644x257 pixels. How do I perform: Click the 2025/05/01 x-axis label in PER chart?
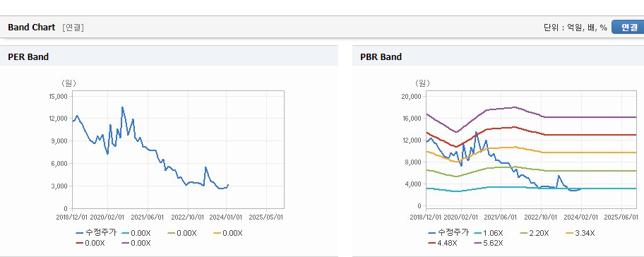coord(266,217)
